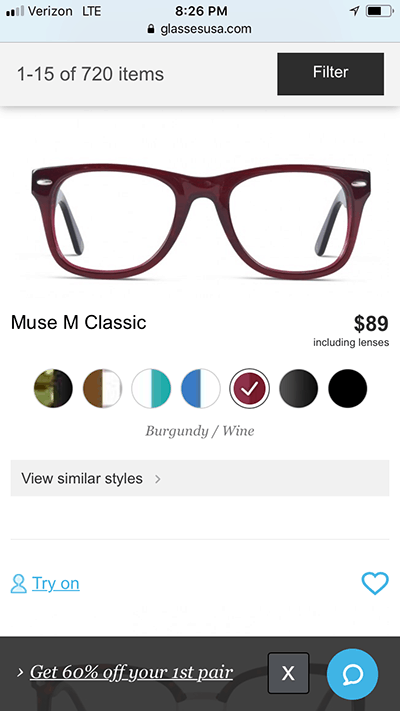Open the Filter button

[331, 74]
